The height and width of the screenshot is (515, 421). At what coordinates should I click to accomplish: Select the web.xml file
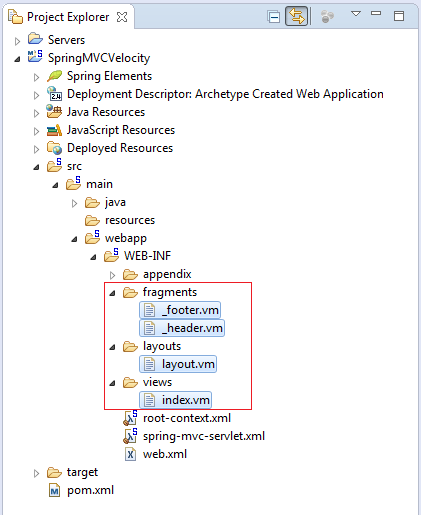click(x=156, y=454)
